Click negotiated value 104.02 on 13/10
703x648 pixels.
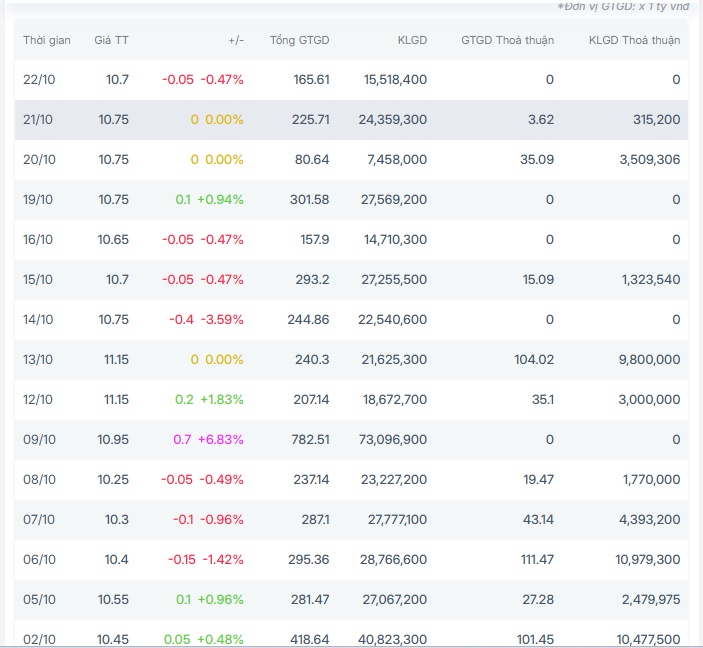tap(534, 359)
